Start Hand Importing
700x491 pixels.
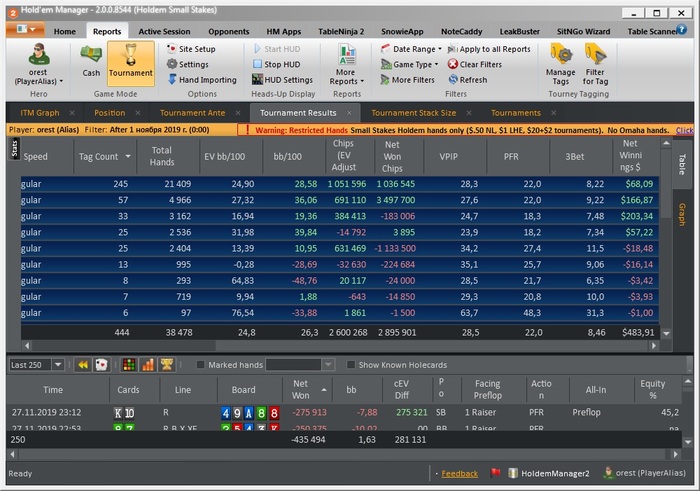pos(202,80)
